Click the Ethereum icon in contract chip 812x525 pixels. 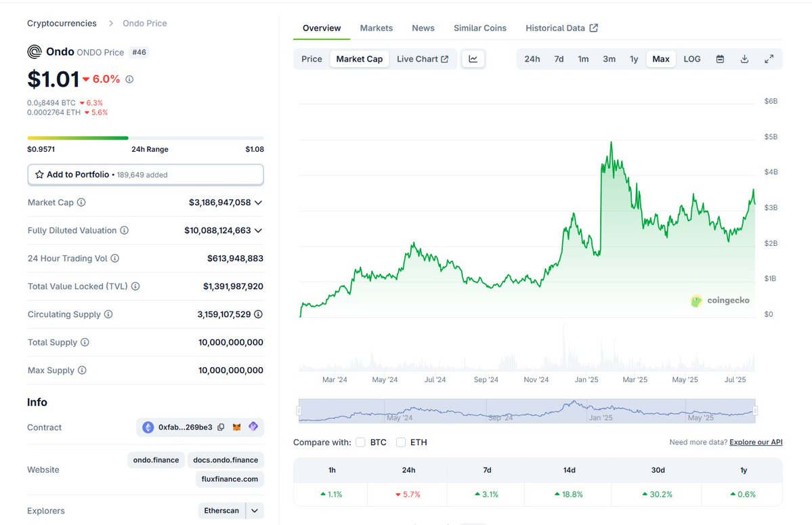click(x=148, y=427)
